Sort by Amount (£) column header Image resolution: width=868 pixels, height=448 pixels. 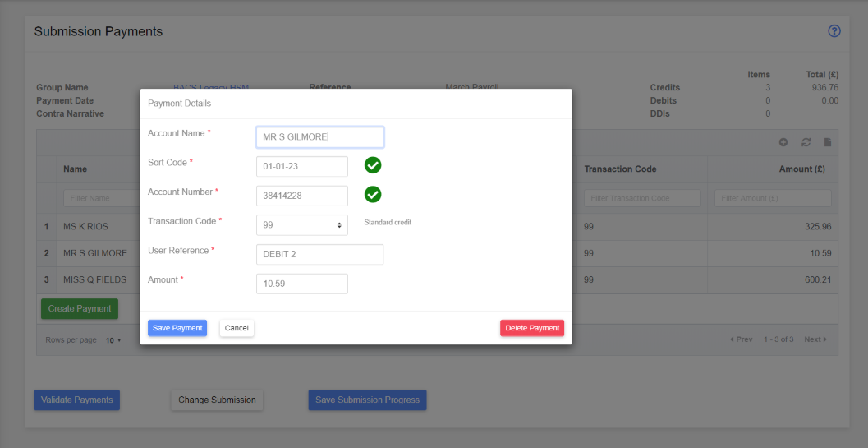coord(802,169)
